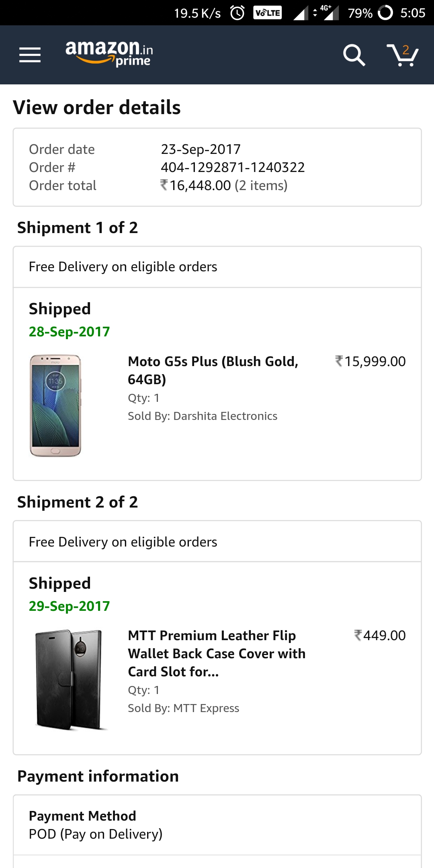Image resolution: width=434 pixels, height=868 pixels.
Task: Open the hamburger navigation menu
Action: 30,55
